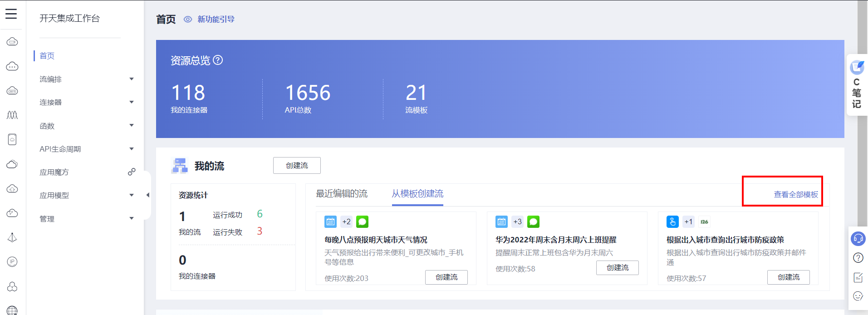This screenshot has width=868, height=315.
Task: Open the C笔记 notes widget
Action: [857, 85]
